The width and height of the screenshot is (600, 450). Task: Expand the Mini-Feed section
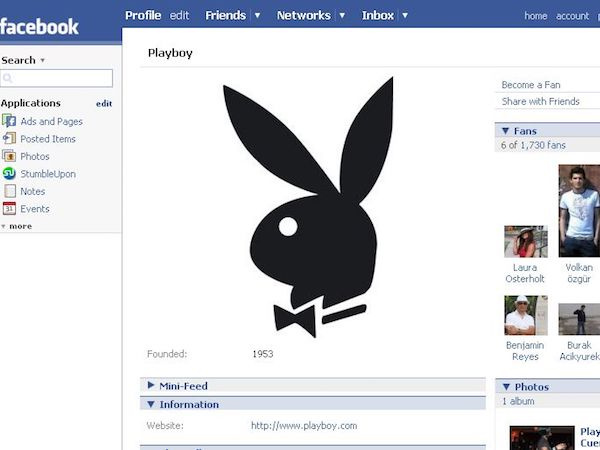[151, 385]
